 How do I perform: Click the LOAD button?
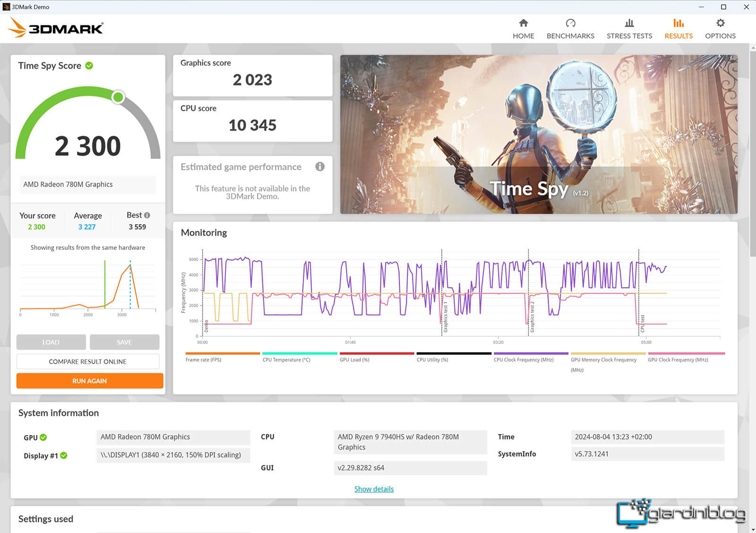(51, 342)
